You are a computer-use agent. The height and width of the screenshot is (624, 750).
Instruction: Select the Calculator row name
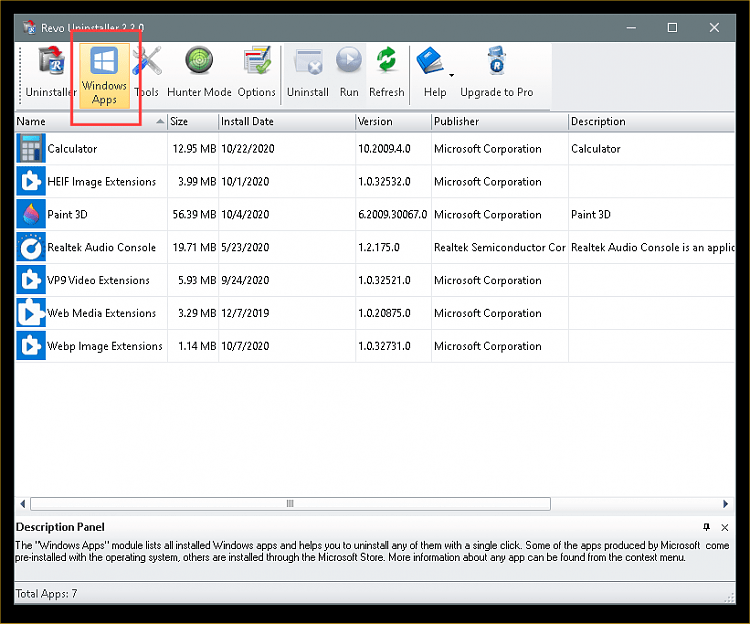tap(72, 149)
